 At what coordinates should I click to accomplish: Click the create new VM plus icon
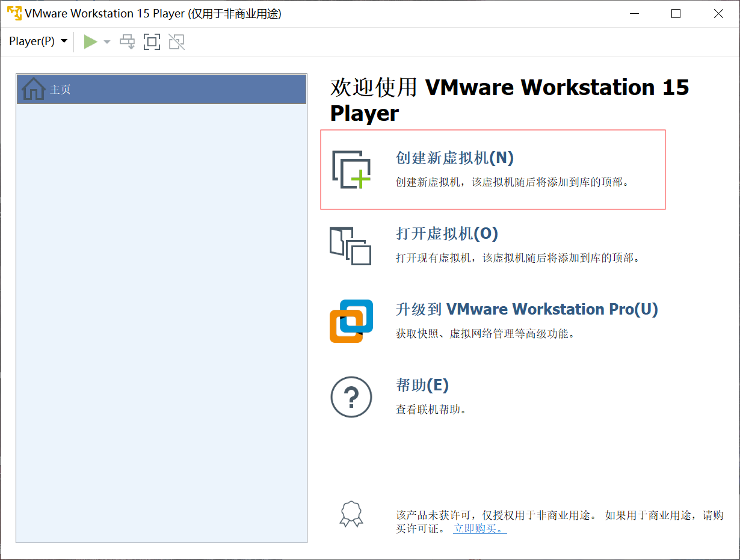coord(352,170)
